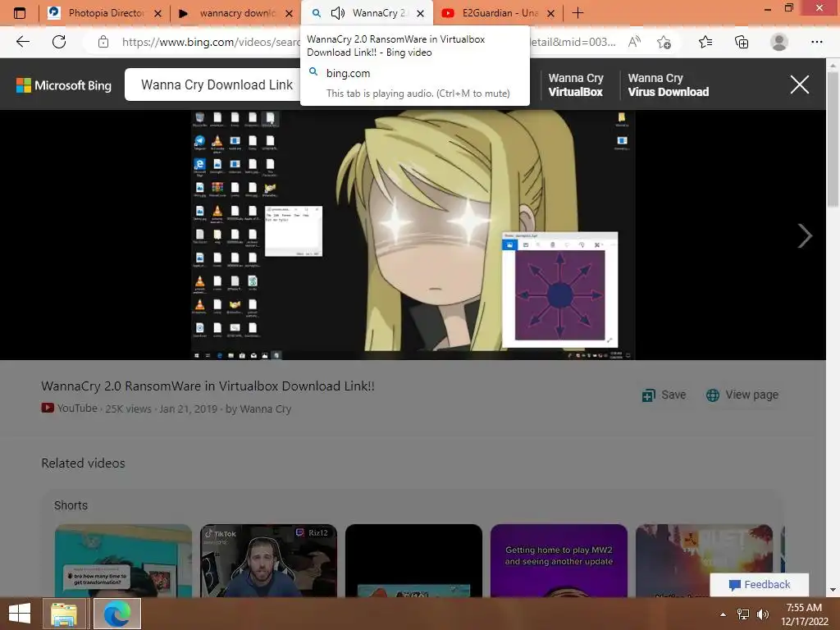840x630 pixels.
Task: Click the Related videos heading
Action: tap(83, 463)
